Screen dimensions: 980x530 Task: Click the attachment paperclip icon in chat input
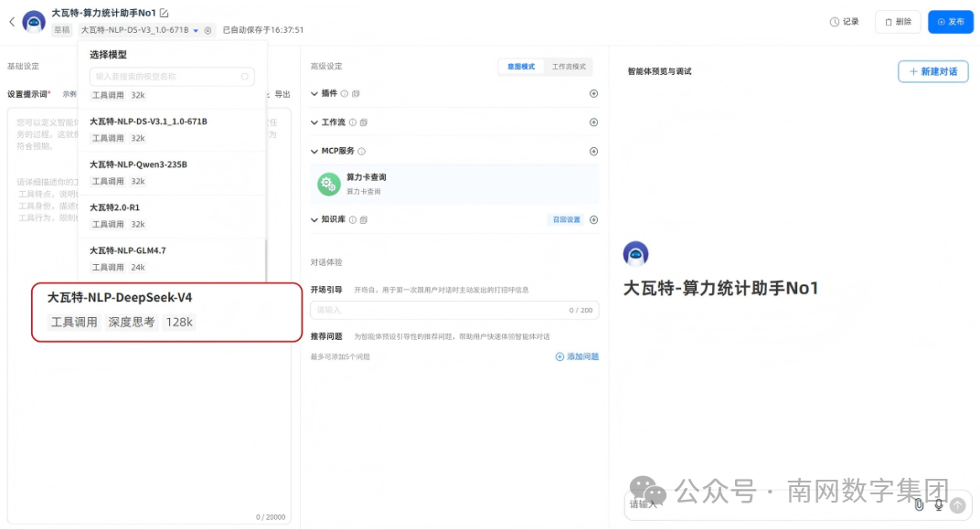[919, 505]
